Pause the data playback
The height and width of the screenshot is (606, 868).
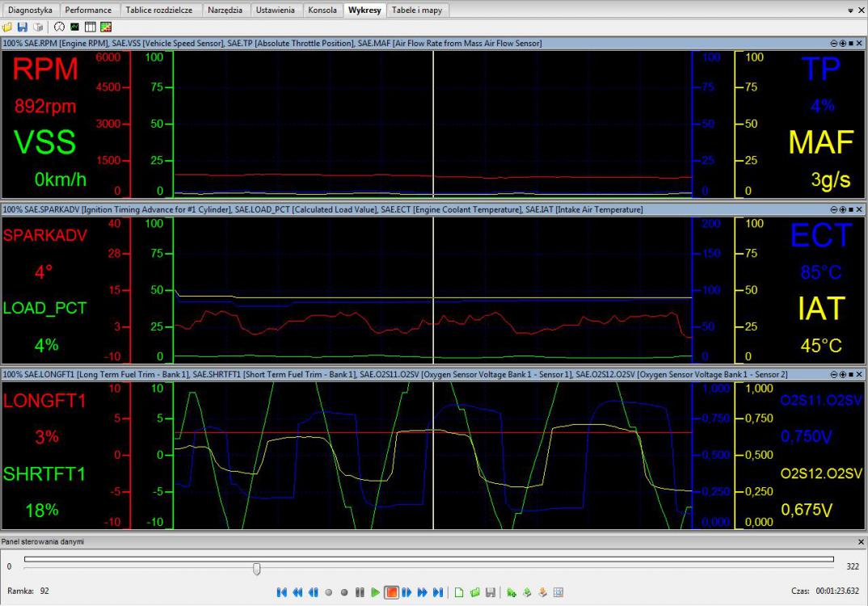click(360, 592)
